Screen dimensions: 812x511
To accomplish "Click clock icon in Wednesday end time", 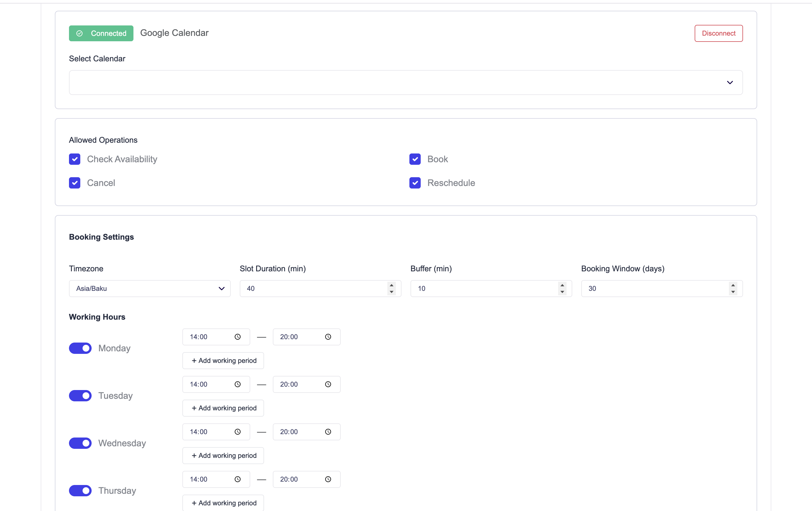I will (x=328, y=432).
